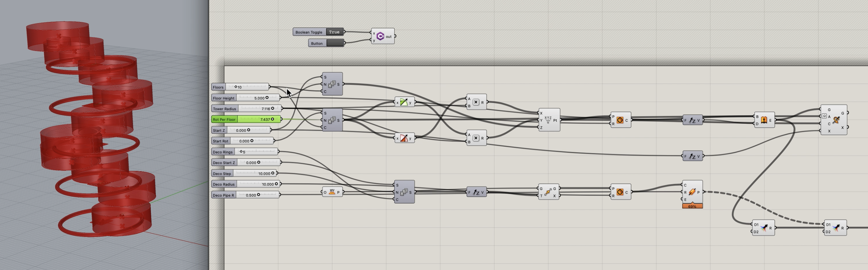Click the Tower Radius slider knob

point(272,108)
